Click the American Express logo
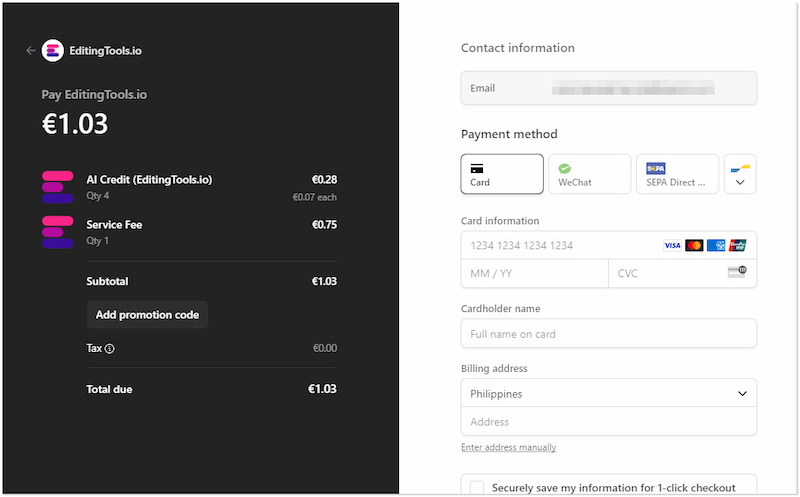800x497 pixels. (x=716, y=246)
